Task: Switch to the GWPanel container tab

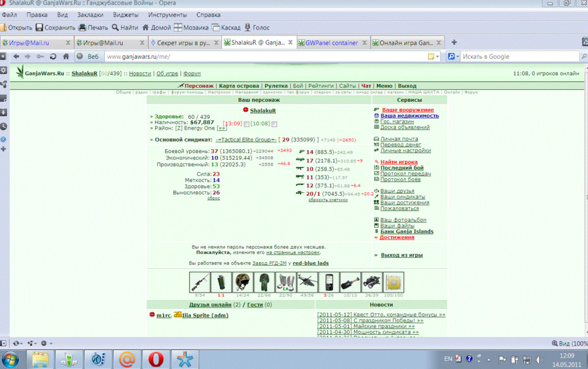Action: tap(331, 43)
